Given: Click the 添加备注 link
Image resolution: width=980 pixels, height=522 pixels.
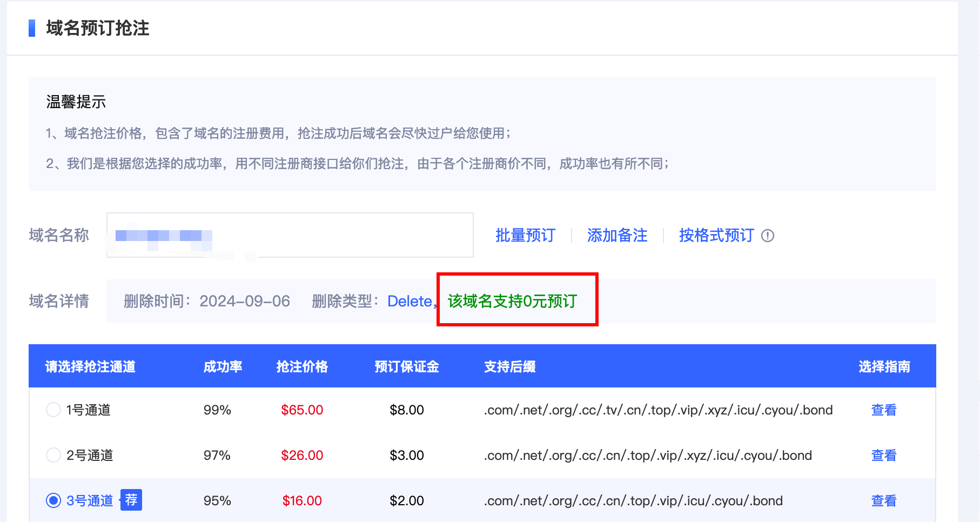Looking at the screenshot, I should (617, 236).
